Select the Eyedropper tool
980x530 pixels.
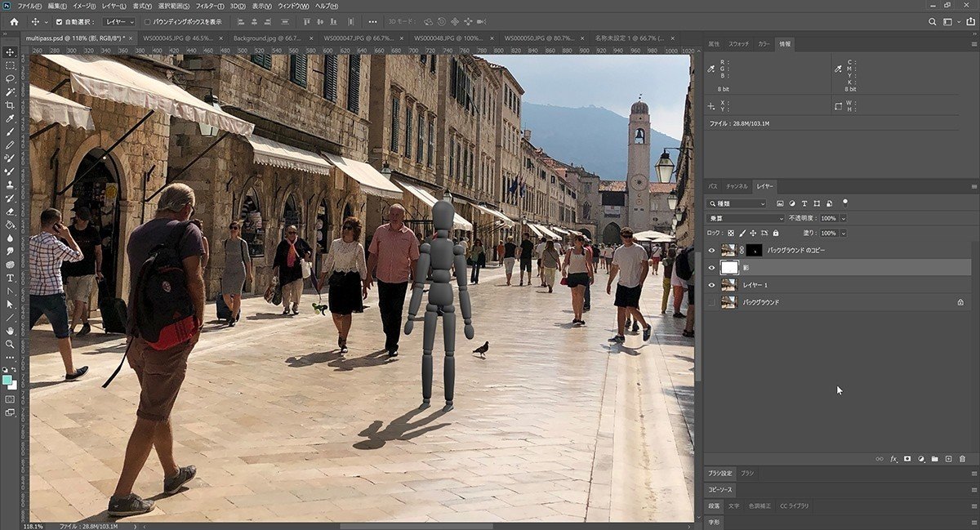point(10,118)
